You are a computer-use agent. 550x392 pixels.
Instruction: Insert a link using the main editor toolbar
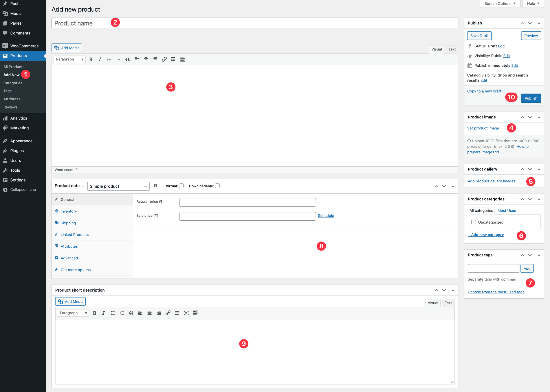[164, 59]
